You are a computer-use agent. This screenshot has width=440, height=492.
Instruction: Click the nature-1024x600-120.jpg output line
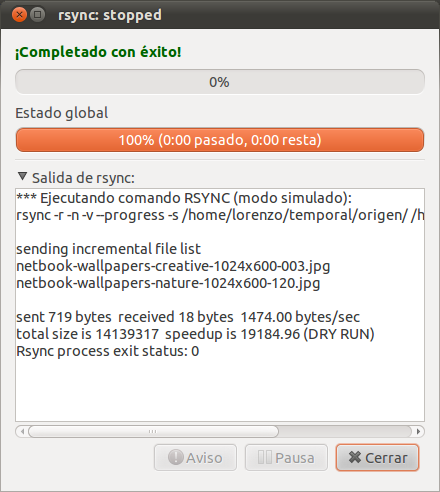[x=168, y=283]
